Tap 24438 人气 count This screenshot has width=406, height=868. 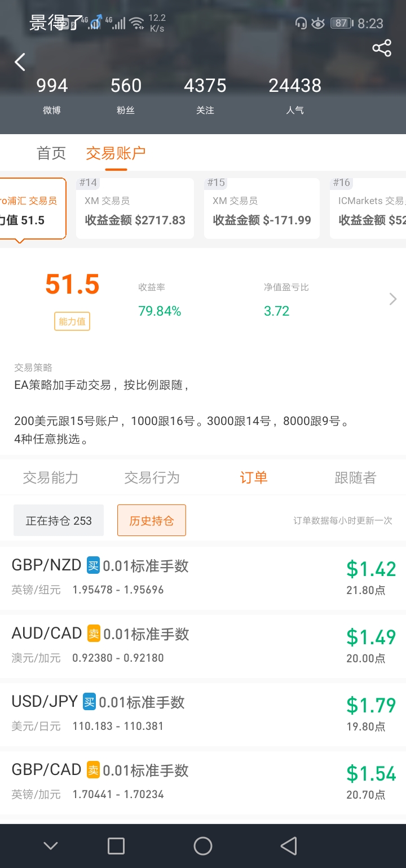[x=295, y=96]
